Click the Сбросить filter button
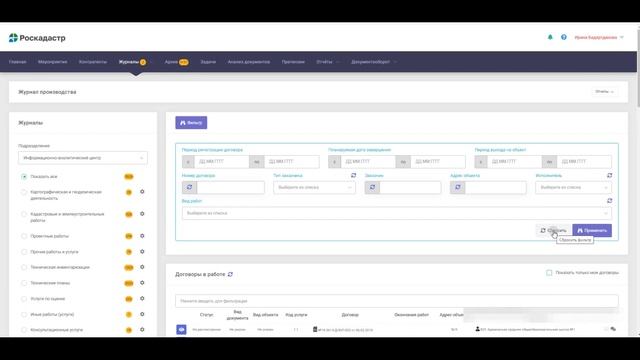 pos(553,230)
